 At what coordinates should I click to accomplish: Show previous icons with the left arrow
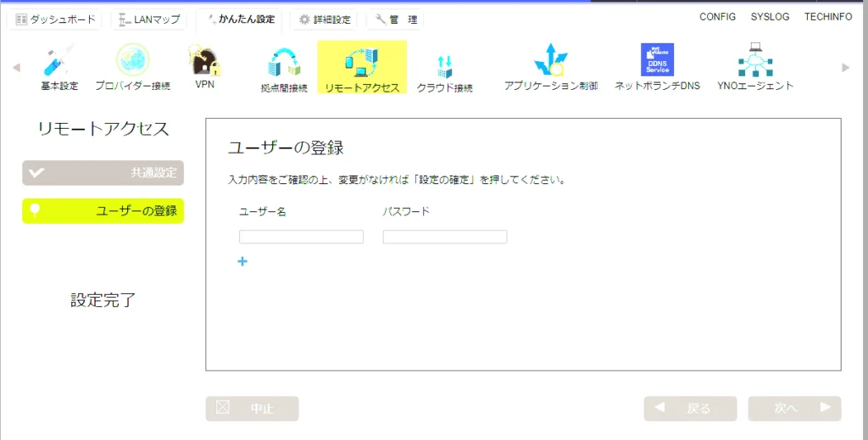click(x=17, y=68)
